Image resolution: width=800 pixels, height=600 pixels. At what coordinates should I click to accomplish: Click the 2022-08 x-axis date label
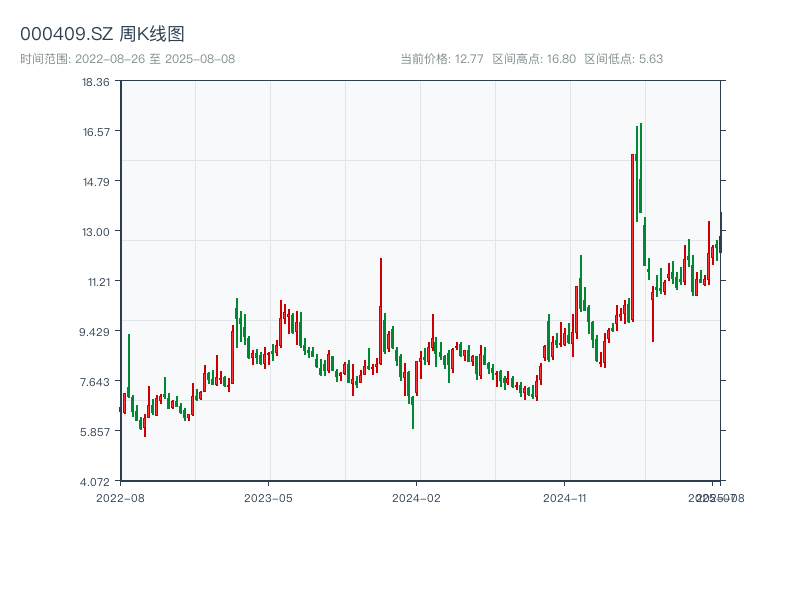tap(120, 497)
